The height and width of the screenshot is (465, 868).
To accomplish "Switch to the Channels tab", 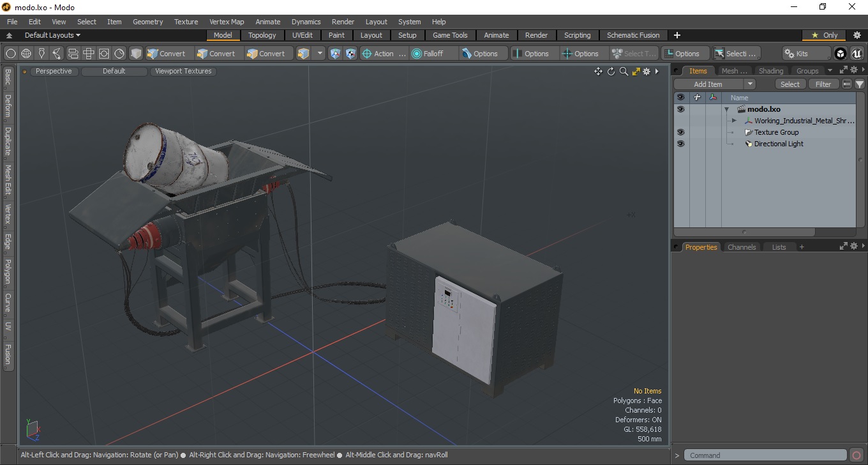I will click(742, 247).
